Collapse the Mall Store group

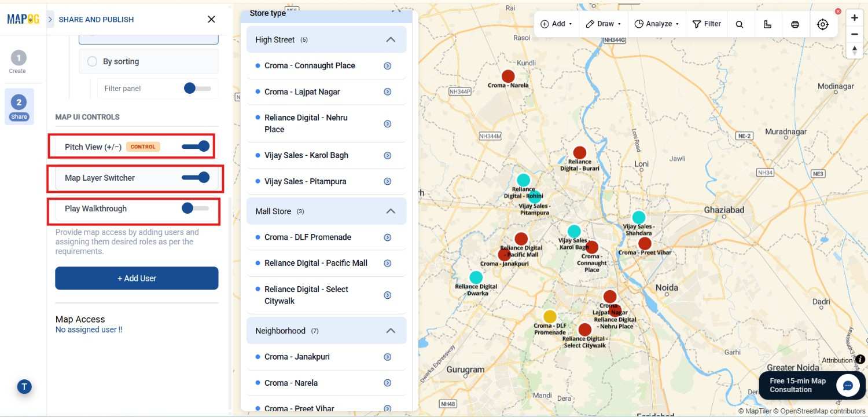pos(391,211)
